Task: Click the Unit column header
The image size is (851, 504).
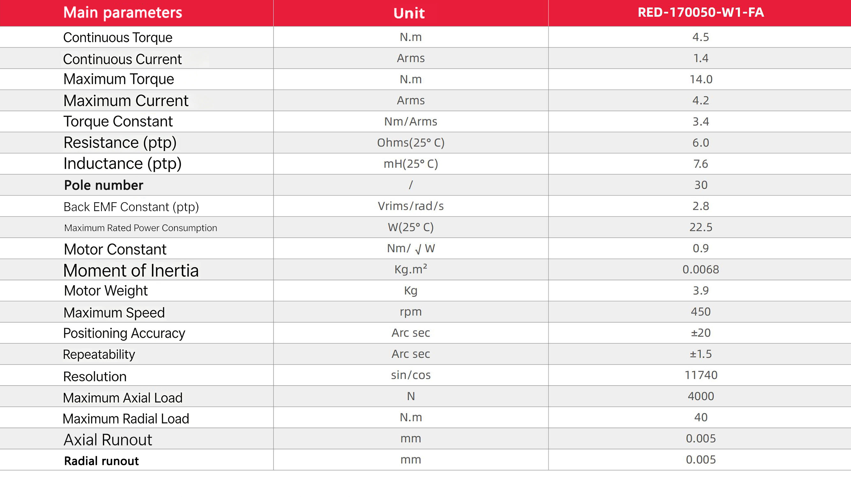Action: pyautogui.click(x=409, y=13)
